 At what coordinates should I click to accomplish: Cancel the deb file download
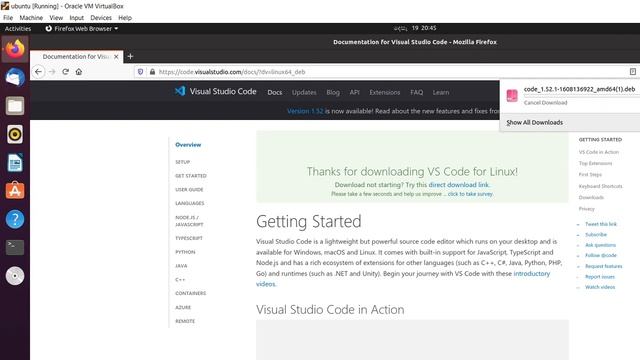[545, 102]
